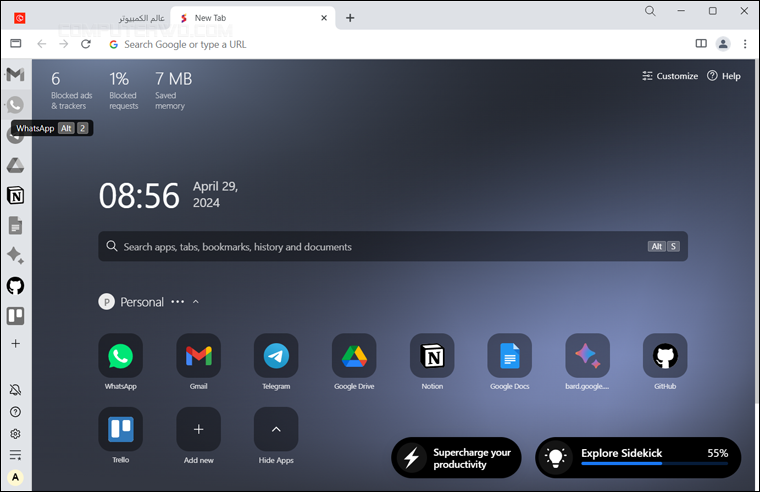Open Customize new tab options
760x492 pixels.
coord(670,76)
